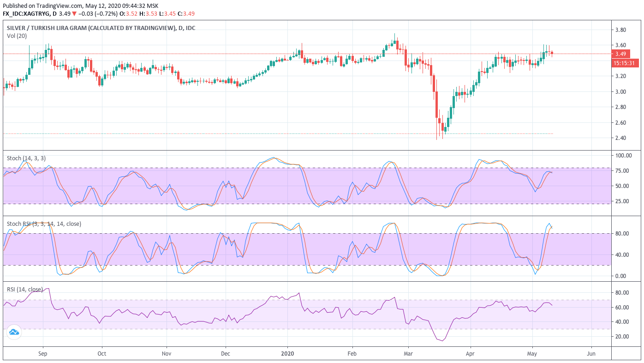The width and height of the screenshot is (644, 363).
Task: Click the 25.00 level on Stoch axis
Action: pyautogui.click(x=622, y=201)
